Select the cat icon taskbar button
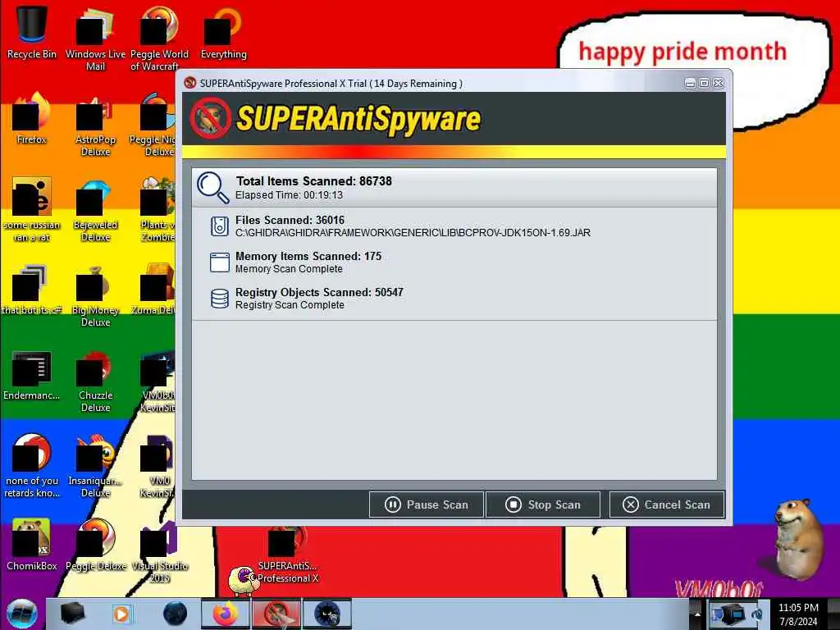This screenshot has height=630, width=840. coord(327,614)
